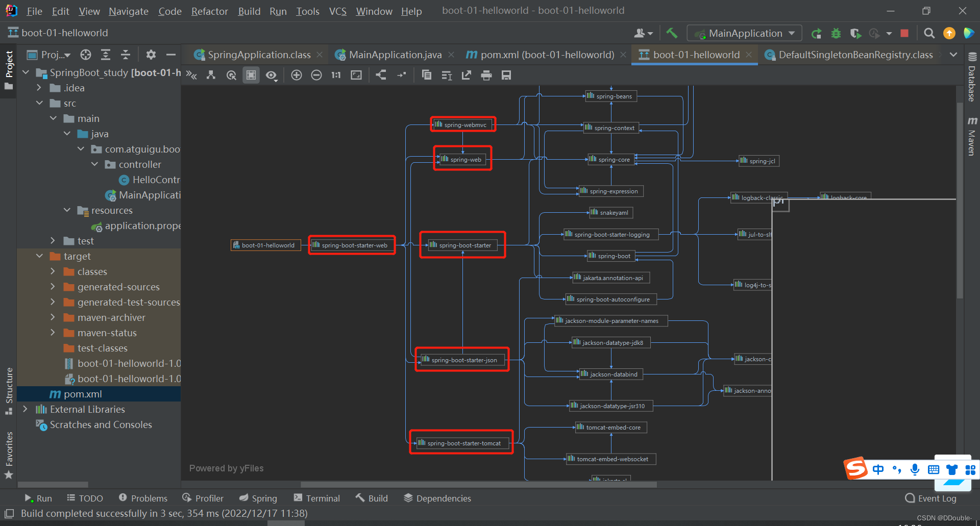
Task: Click the Rerun MainApplication icon
Action: coord(816,33)
